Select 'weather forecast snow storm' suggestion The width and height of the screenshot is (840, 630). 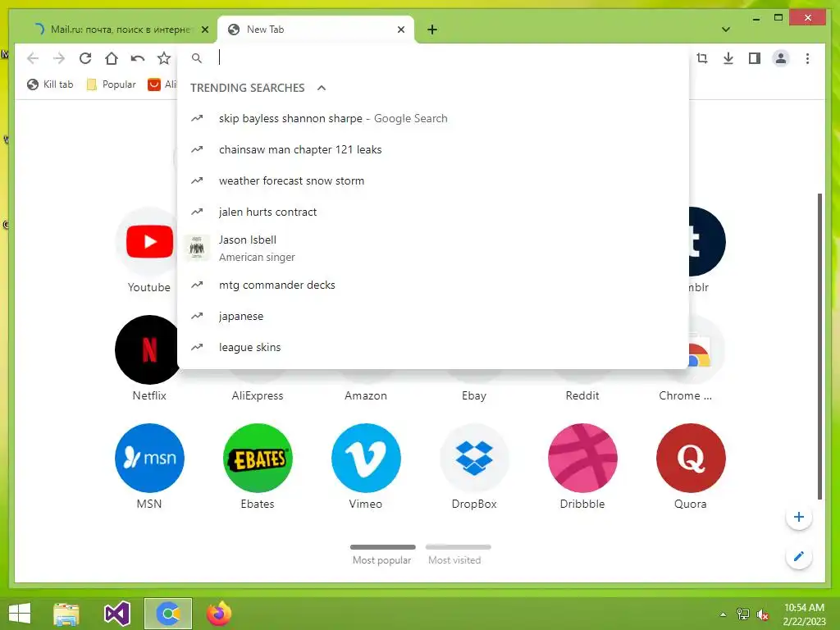click(x=433, y=180)
